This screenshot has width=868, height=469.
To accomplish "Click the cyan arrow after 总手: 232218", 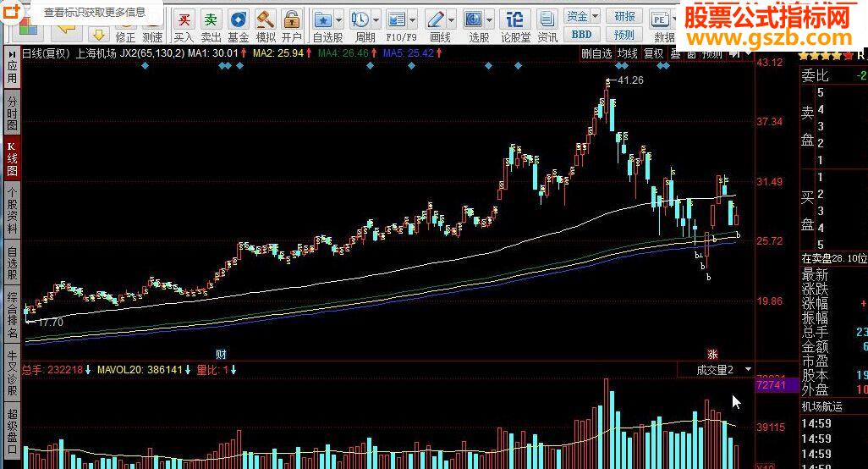I will point(88,370).
